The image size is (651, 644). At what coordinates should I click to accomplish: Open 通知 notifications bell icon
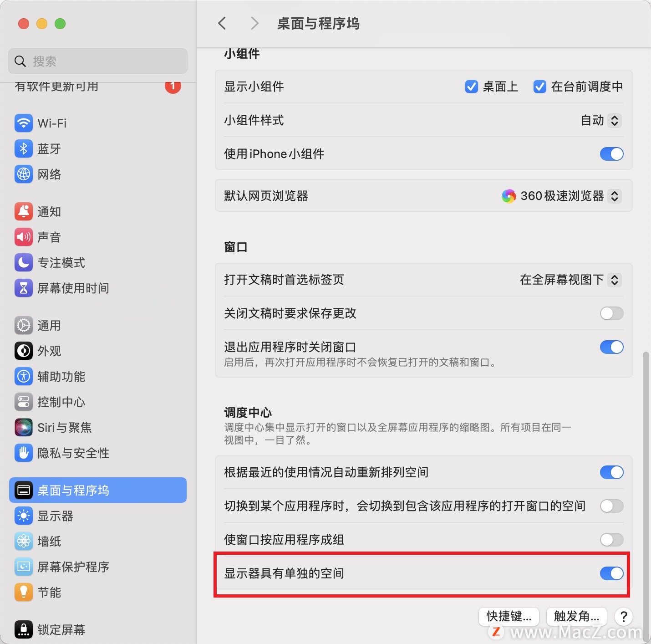[23, 211]
